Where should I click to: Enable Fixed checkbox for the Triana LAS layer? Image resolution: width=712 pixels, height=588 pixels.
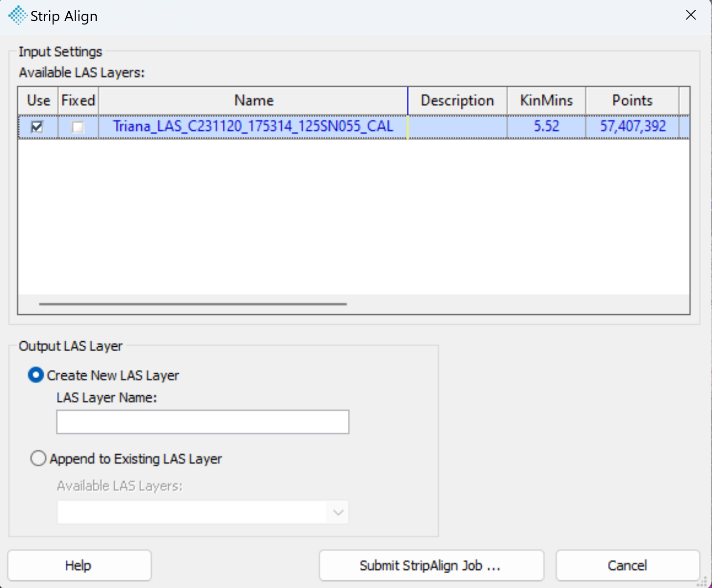tap(78, 127)
